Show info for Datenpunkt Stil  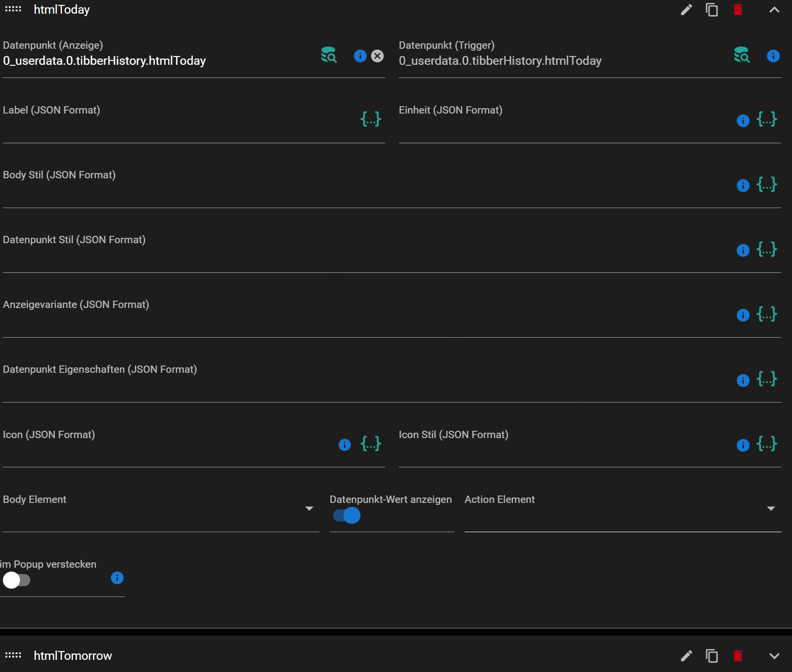click(743, 250)
